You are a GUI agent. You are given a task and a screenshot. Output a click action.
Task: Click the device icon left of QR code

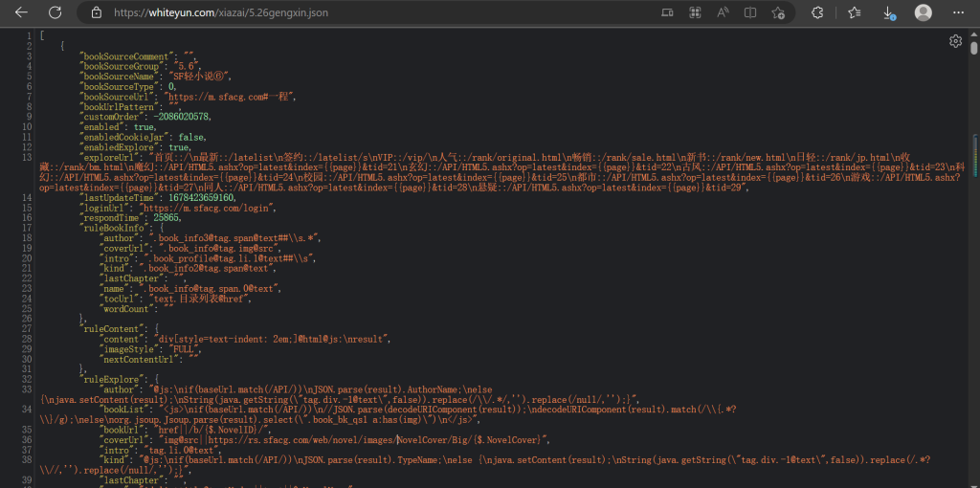point(667,12)
